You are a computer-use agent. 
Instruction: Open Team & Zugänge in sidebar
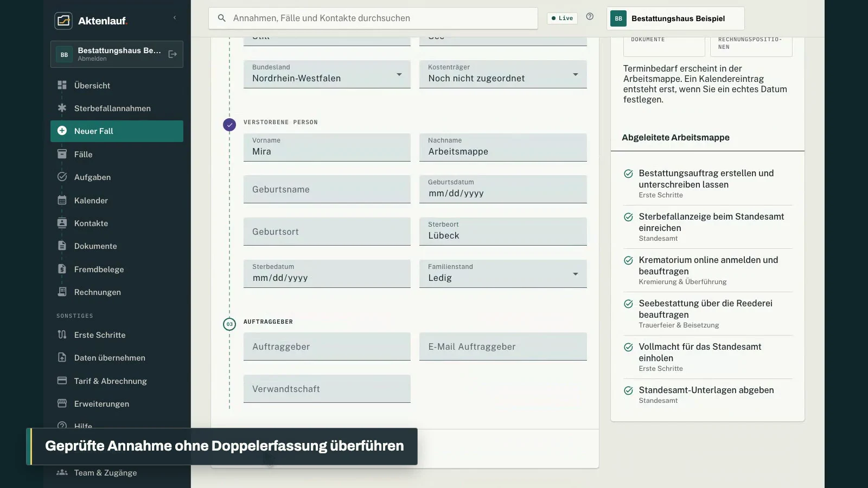click(x=117, y=472)
